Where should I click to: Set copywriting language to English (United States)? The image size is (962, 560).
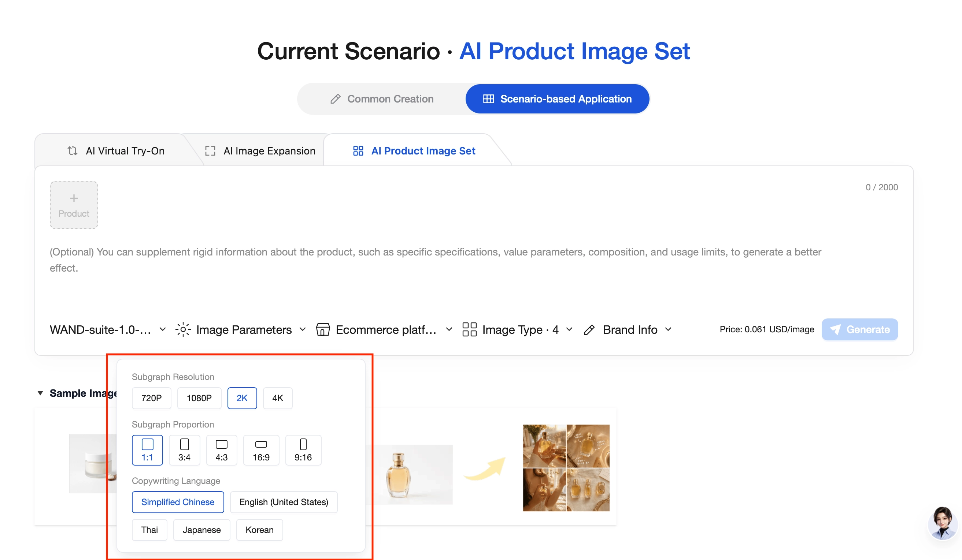tap(284, 502)
